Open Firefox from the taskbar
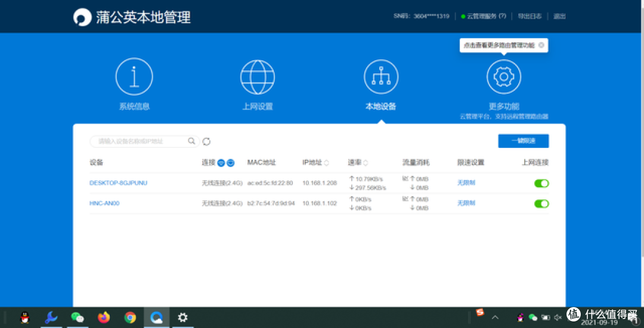 coord(104,317)
